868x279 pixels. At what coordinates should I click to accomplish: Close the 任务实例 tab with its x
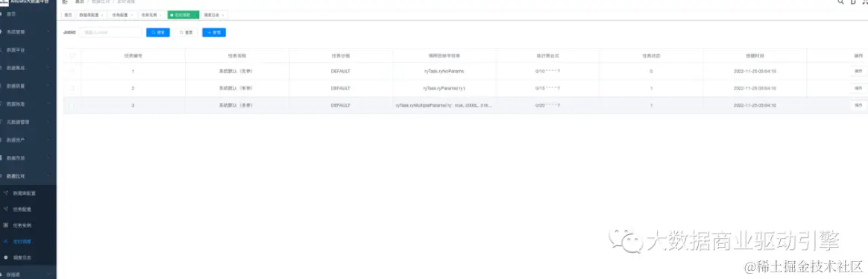click(160, 16)
